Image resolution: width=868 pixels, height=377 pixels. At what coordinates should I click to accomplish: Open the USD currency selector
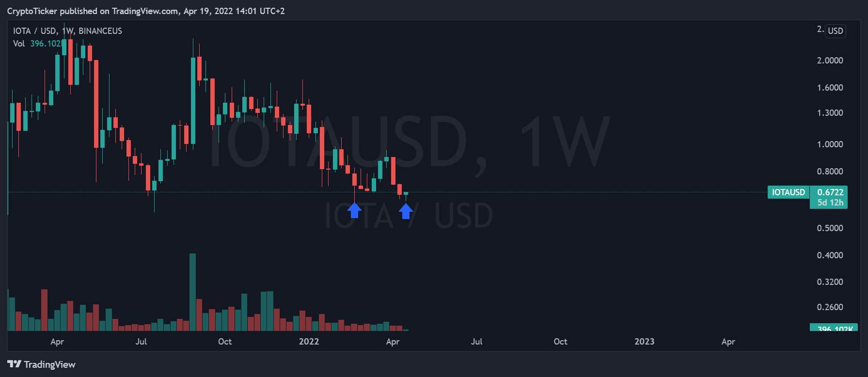(835, 31)
